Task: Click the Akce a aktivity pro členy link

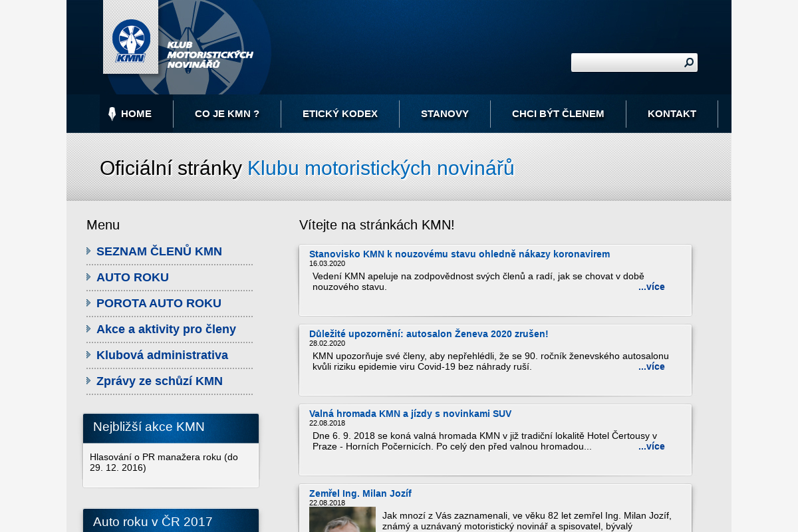Action: [166, 329]
